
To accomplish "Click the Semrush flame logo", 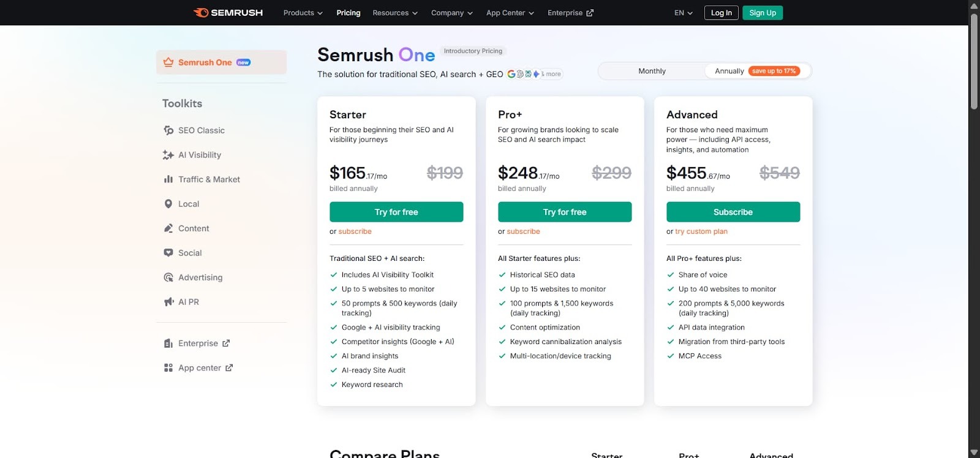I will (x=201, y=13).
